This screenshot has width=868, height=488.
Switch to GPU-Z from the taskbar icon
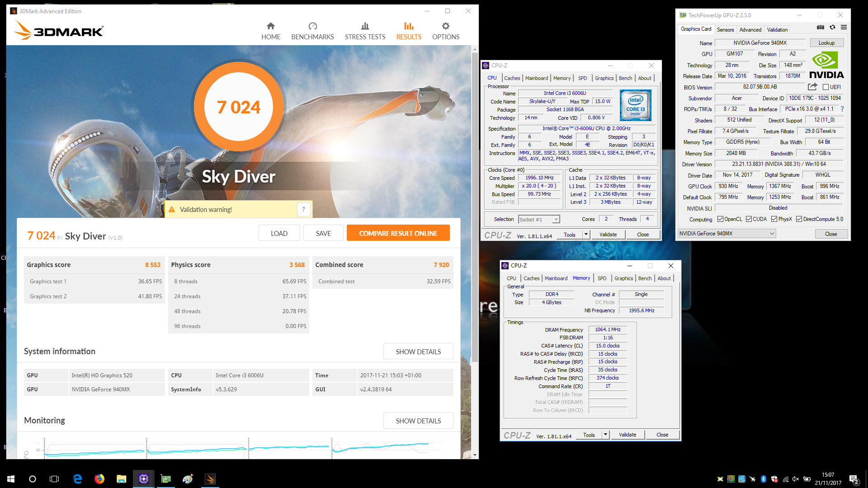tap(166, 479)
